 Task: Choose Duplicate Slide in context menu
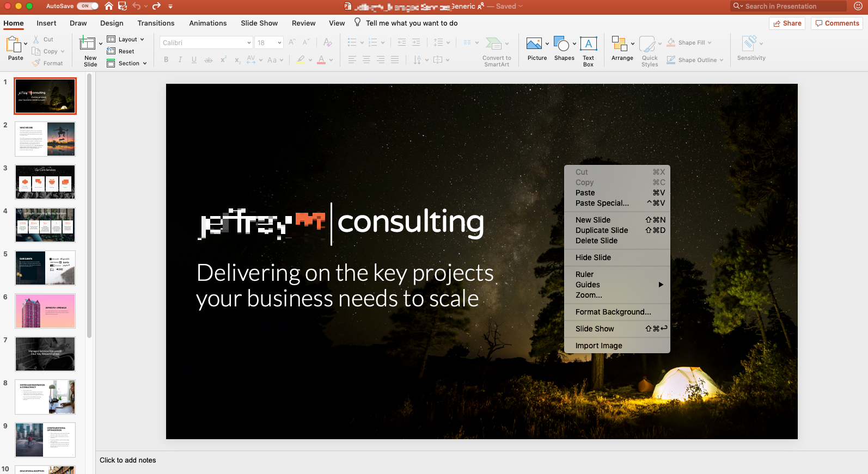coord(617,230)
